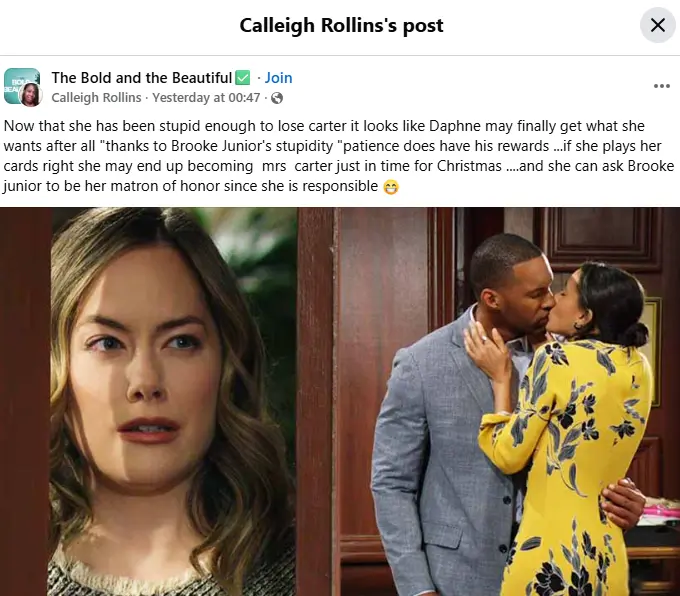The width and height of the screenshot is (680, 596).
Task: Click the green verified badge icon
Action: [243, 78]
